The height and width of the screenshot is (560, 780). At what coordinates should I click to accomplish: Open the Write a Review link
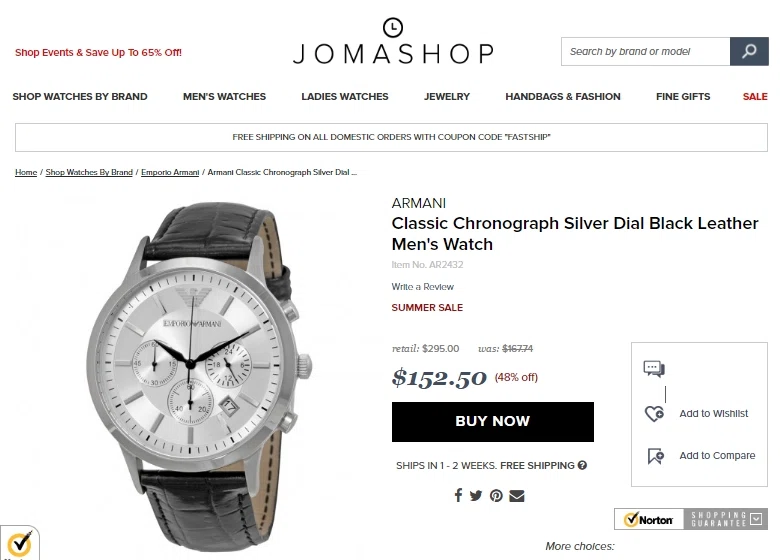point(422,287)
